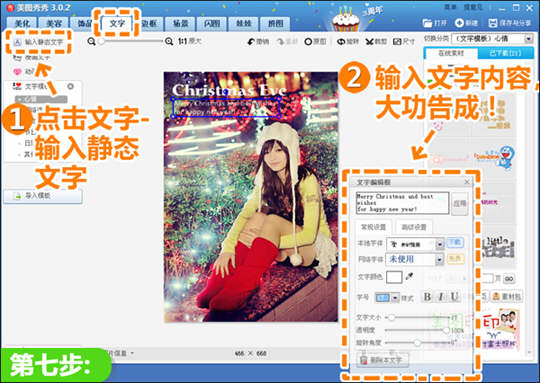540x383 pixels.
Task: Toggle underline U text style
Action: (455, 297)
